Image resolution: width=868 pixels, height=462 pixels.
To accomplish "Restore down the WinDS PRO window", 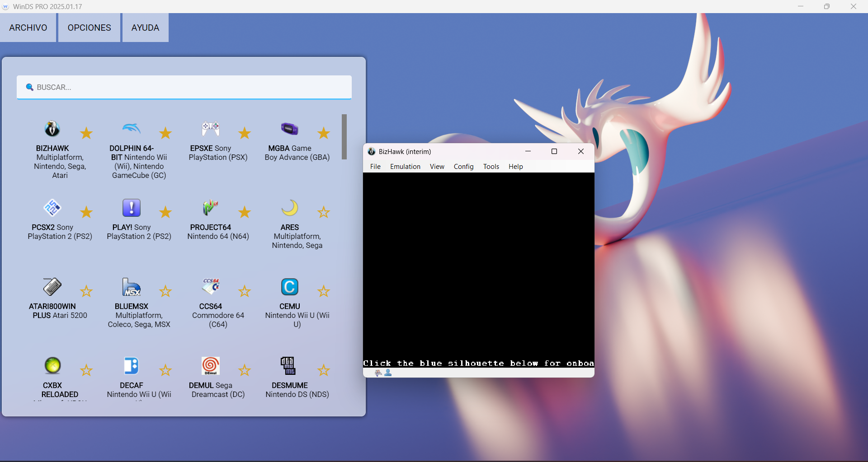I will click(827, 6).
